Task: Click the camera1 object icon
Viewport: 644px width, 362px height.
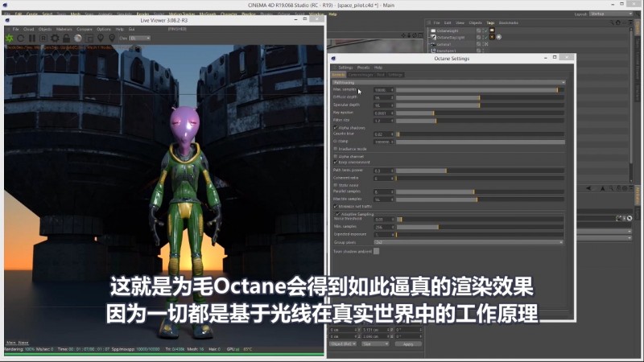Action: [x=433, y=44]
